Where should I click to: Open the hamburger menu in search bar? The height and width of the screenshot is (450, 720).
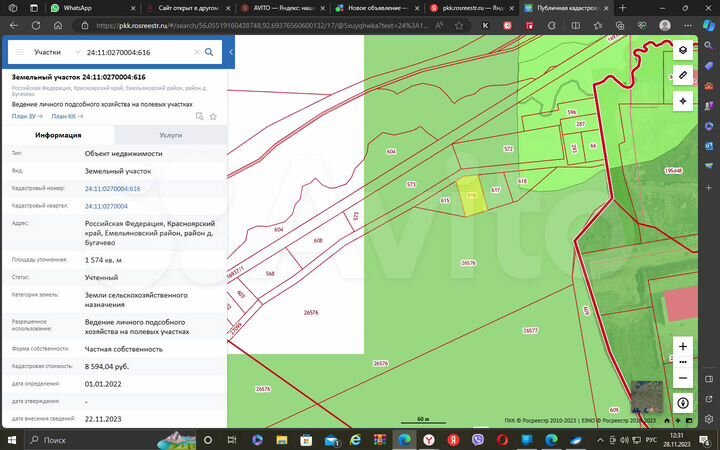coord(19,51)
